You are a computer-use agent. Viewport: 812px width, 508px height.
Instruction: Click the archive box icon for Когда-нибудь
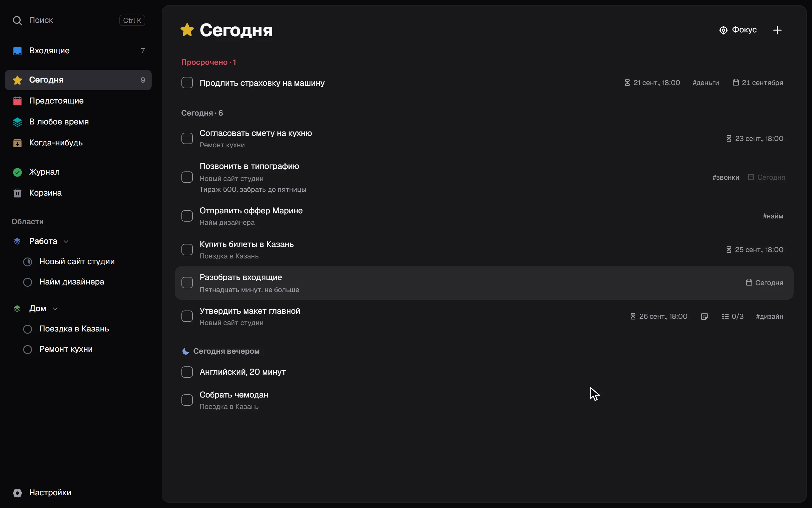[x=17, y=143]
